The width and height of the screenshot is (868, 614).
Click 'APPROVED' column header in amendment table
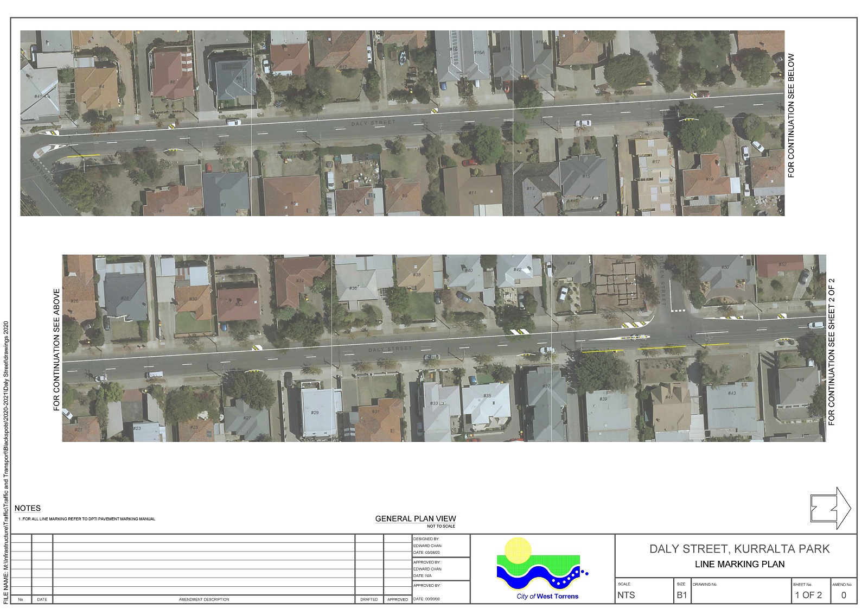coord(398,599)
